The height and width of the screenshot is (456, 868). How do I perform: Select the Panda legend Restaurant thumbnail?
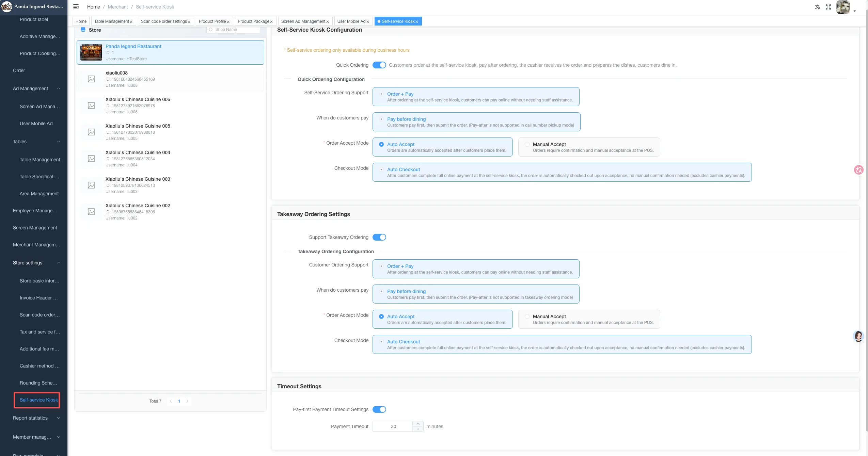click(x=91, y=52)
